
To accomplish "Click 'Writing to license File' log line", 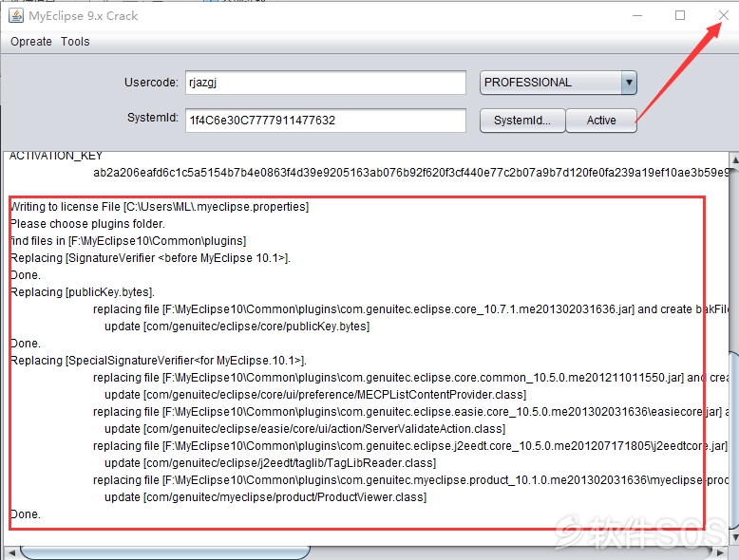I will tap(160, 207).
